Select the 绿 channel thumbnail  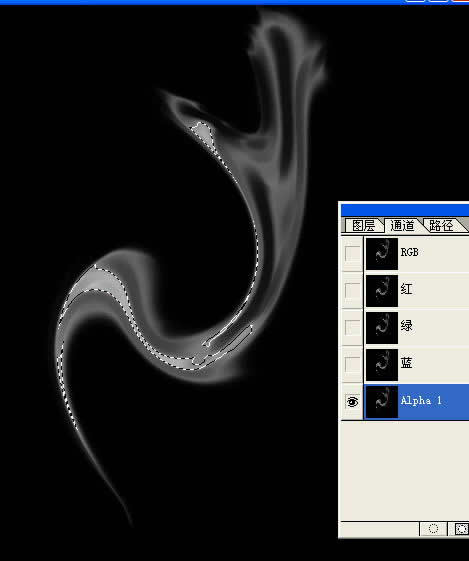[382, 328]
